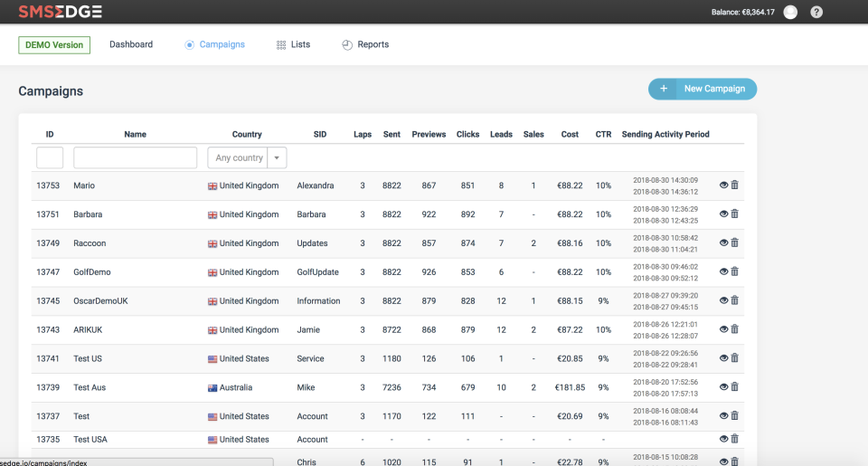868x466 pixels.
Task: Open the help question mark icon
Action: tap(816, 12)
